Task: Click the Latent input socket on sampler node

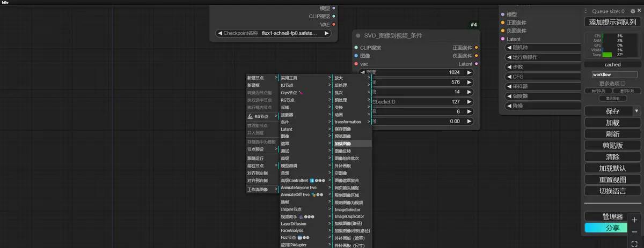Action: tap(503, 39)
